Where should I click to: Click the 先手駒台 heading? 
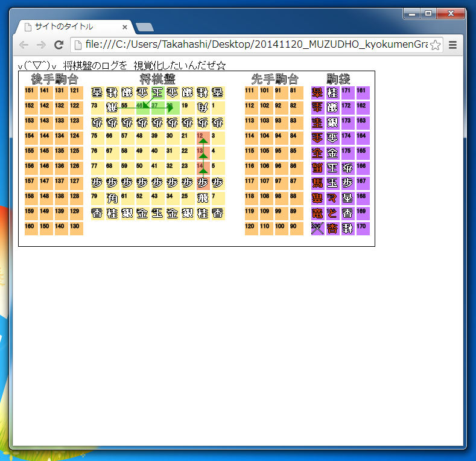point(274,79)
